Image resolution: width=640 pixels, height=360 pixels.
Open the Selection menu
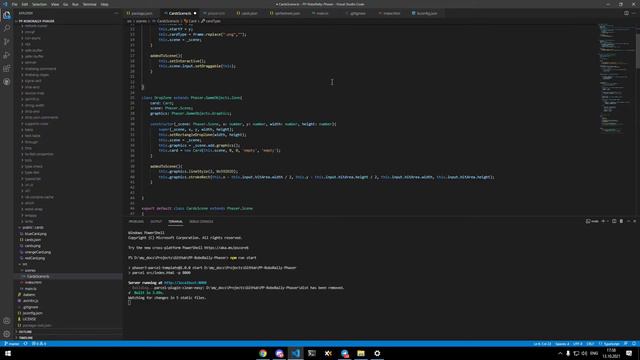(x=39, y=4)
